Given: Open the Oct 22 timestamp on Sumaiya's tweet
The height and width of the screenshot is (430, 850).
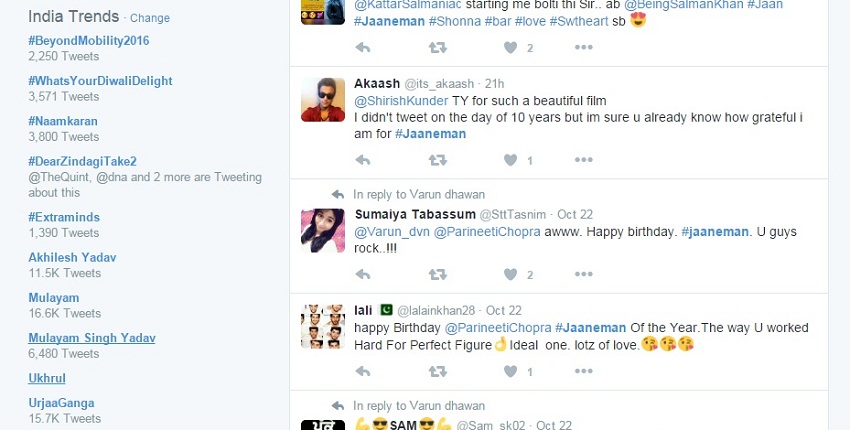Looking at the screenshot, I should (x=576, y=214).
